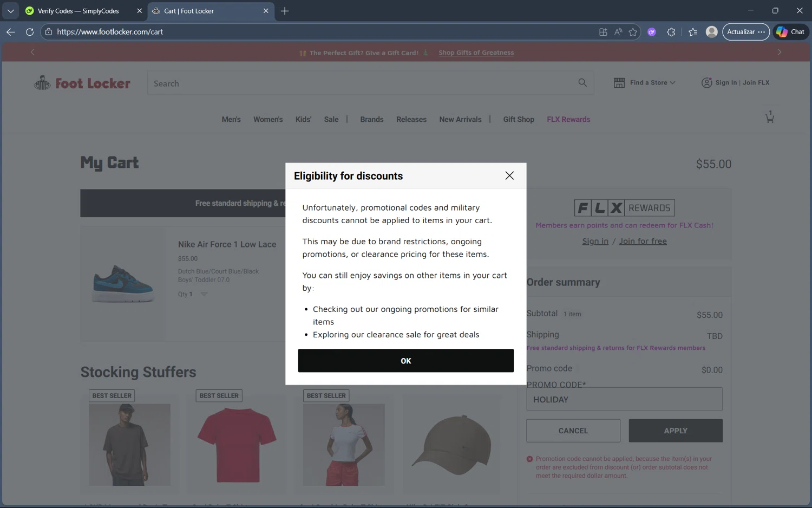Click the Free standard shipping banner
812x508 pixels.
tap(183, 203)
